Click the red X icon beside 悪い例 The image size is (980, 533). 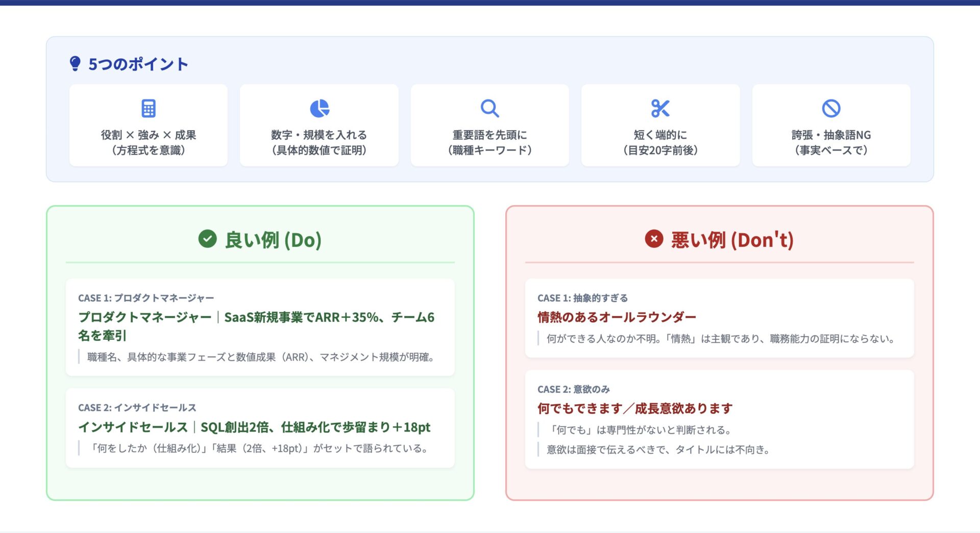click(x=654, y=239)
